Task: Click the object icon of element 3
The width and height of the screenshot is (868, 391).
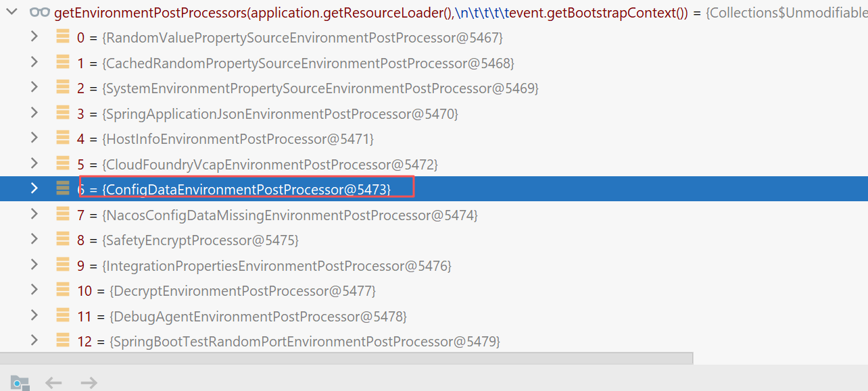Action: (x=63, y=113)
